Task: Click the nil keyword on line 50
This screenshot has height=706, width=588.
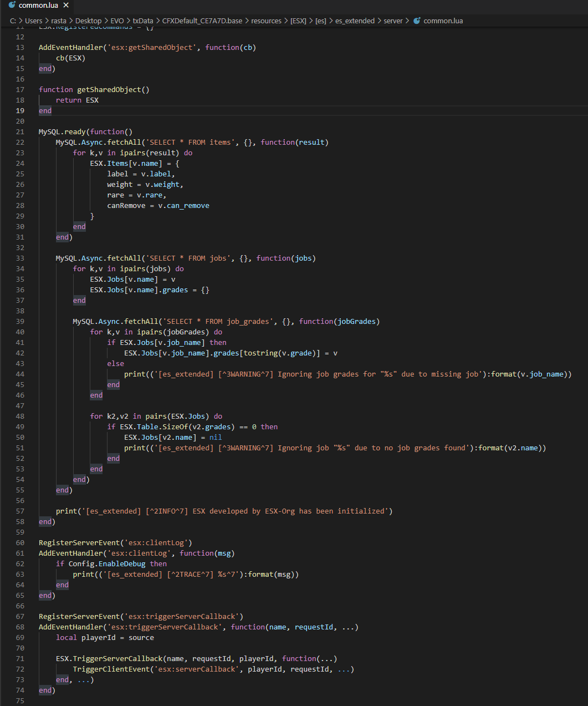Action: 216,438
